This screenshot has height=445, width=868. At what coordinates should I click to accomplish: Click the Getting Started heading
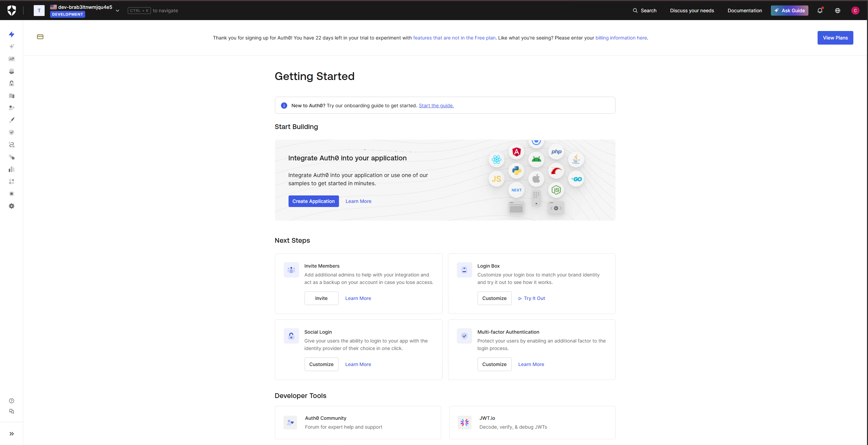[314, 76]
